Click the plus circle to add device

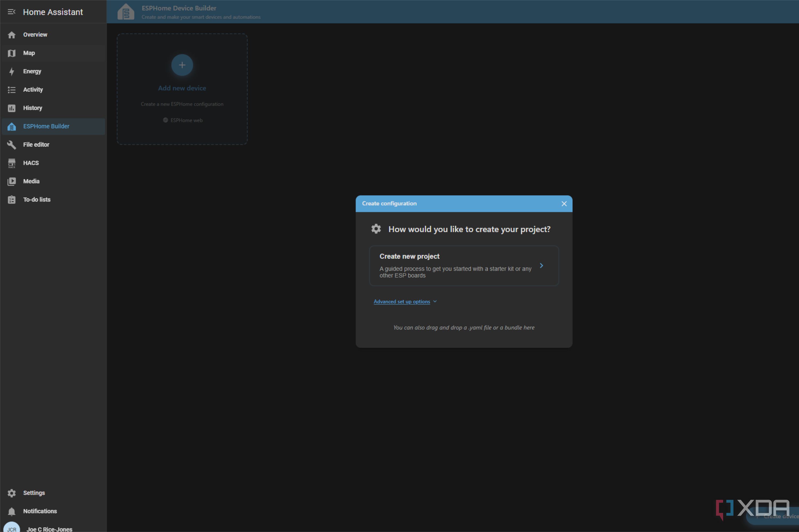(182, 65)
